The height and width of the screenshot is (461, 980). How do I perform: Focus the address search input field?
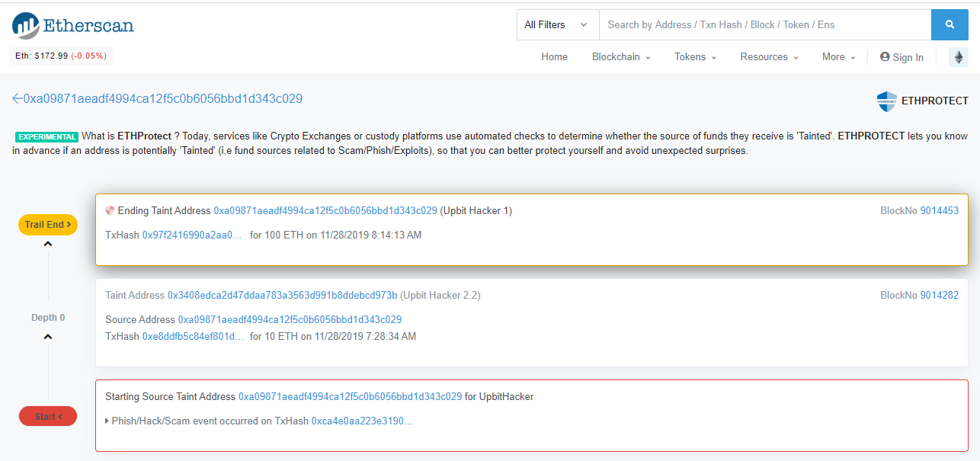pos(765,25)
